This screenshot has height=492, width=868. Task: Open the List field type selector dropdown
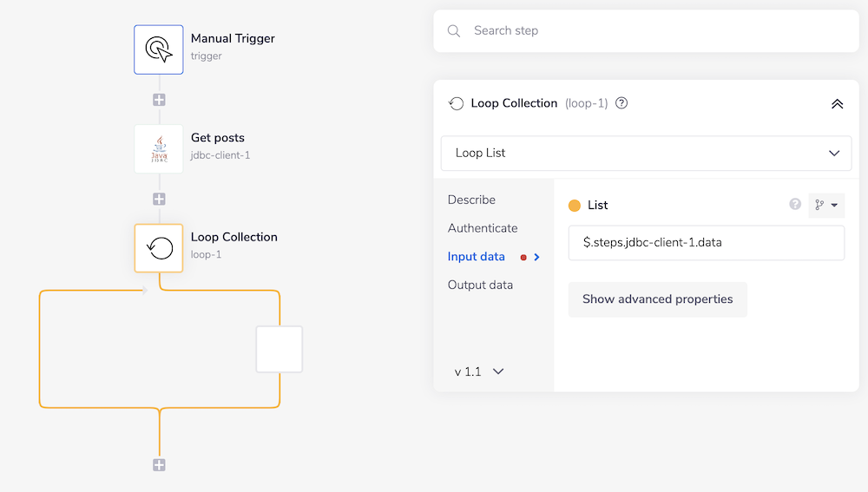(826, 205)
